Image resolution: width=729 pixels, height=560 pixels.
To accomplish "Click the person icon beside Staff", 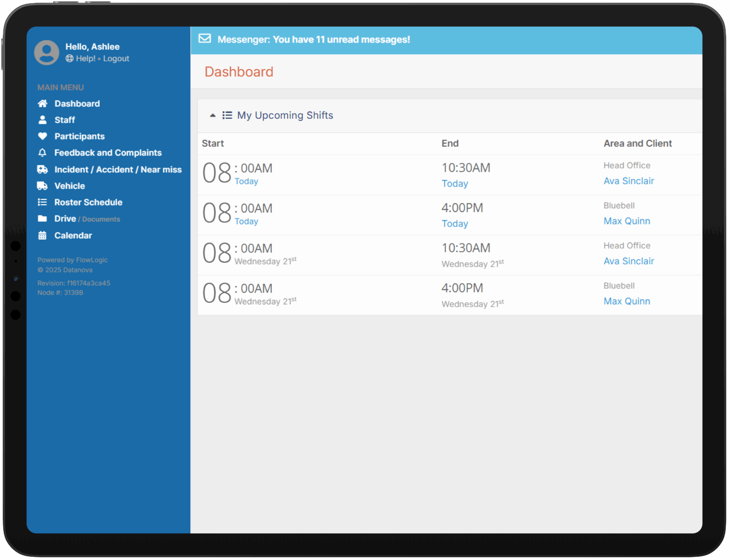I will tap(43, 120).
